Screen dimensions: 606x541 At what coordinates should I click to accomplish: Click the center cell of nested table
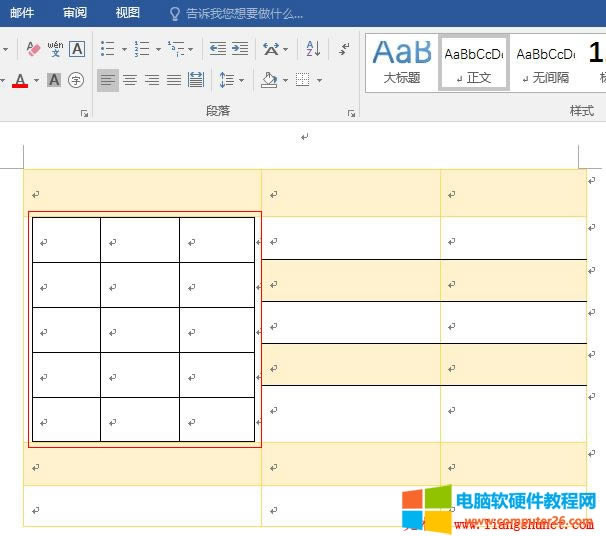(x=140, y=330)
